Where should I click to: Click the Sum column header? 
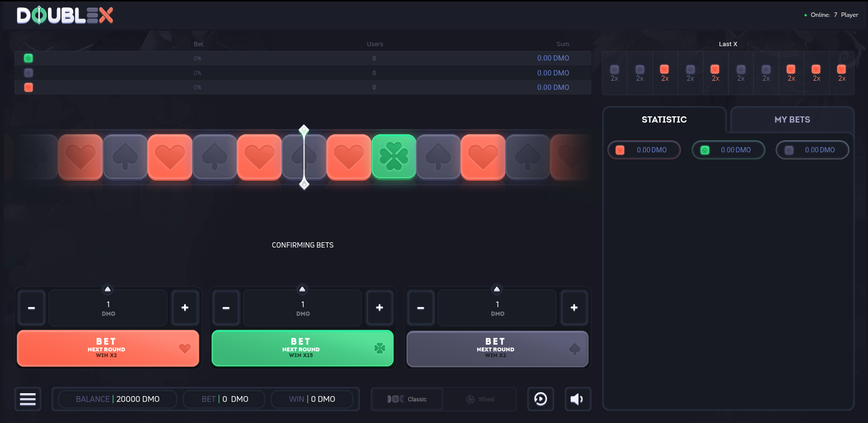pyautogui.click(x=563, y=44)
